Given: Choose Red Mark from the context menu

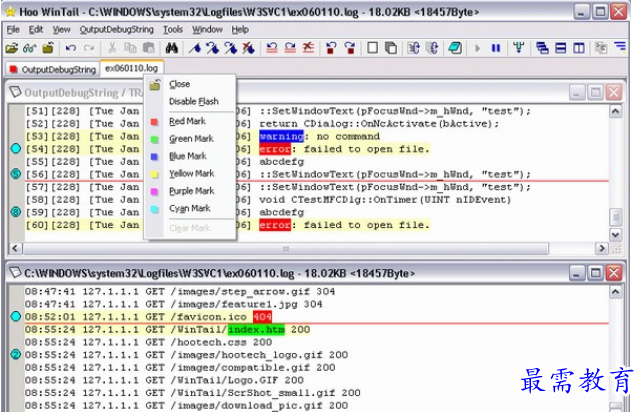Looking at the screenshot, I should tap(190, 121).
